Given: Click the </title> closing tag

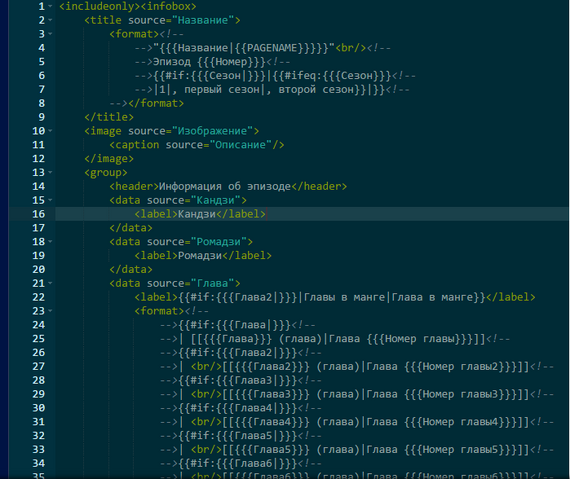Looking at the screenshot, I should click(109, 117).
